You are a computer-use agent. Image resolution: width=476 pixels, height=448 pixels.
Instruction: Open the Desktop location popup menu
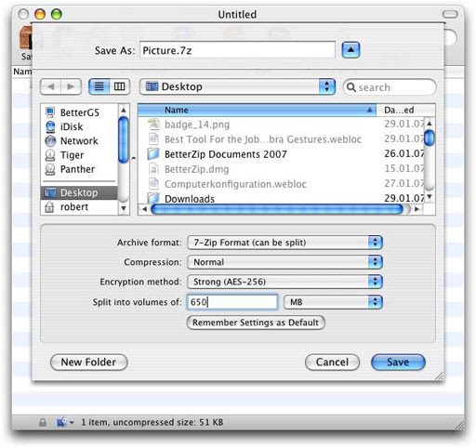[x=237, y=86]
